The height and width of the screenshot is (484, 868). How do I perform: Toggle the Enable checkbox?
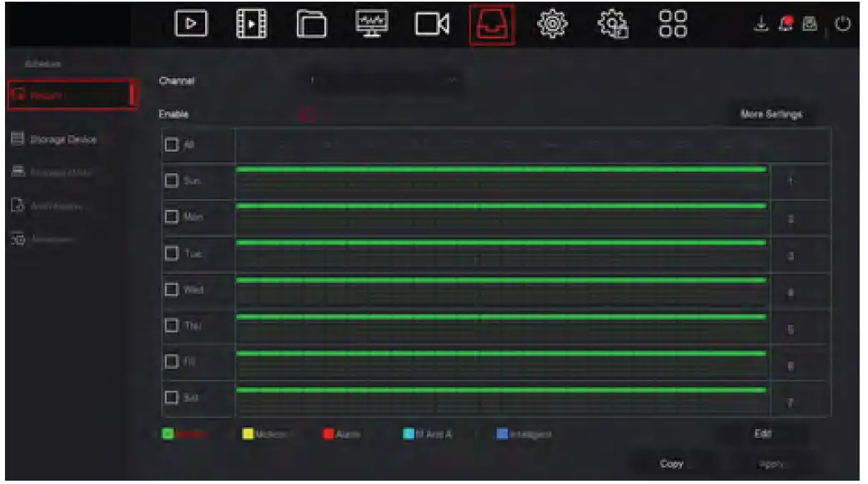[x=307, y=114]
